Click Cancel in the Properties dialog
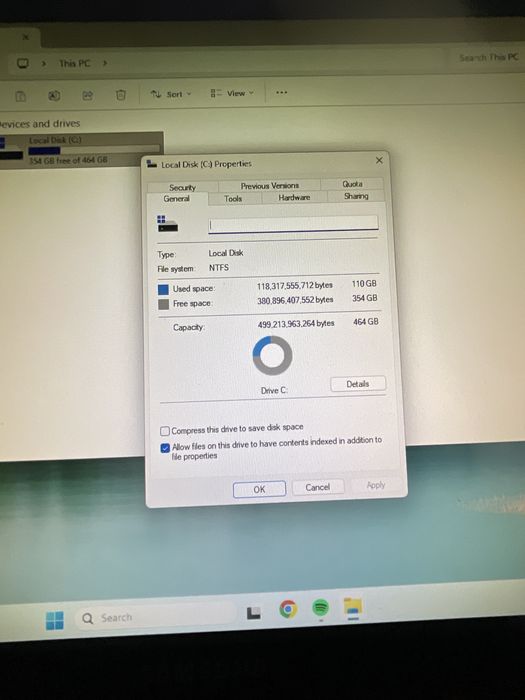525x700 pixels. [x=318, y=487]
